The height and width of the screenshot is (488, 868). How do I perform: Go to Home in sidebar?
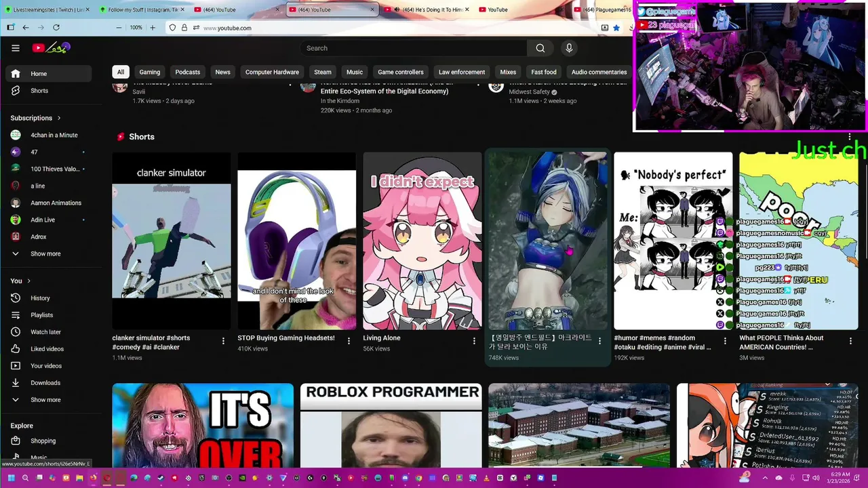48,74
